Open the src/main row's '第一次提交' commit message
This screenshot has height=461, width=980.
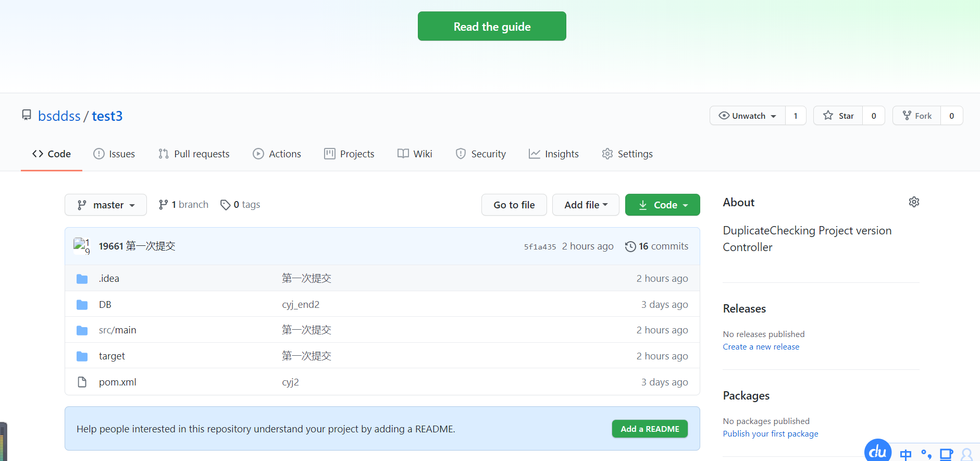coord(307,330)
